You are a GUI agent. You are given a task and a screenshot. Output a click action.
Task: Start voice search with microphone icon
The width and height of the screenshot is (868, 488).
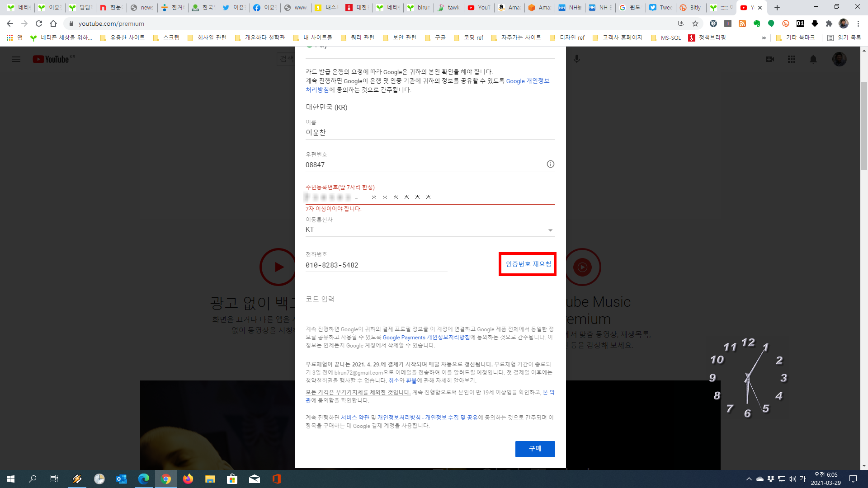(x=577, y=59)
